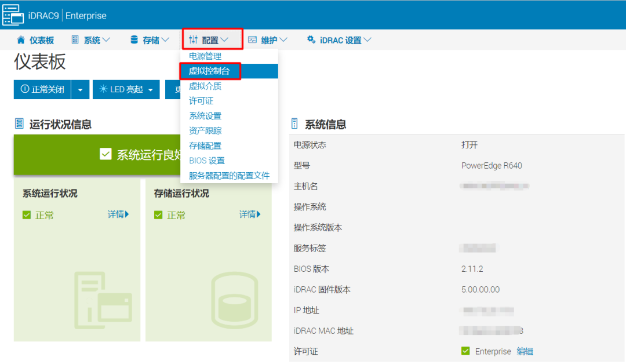Click the server icon beside 系统 menu
The width and height of the screenshot is (626, 364).
pyautogui.click(x=75, y=39)
